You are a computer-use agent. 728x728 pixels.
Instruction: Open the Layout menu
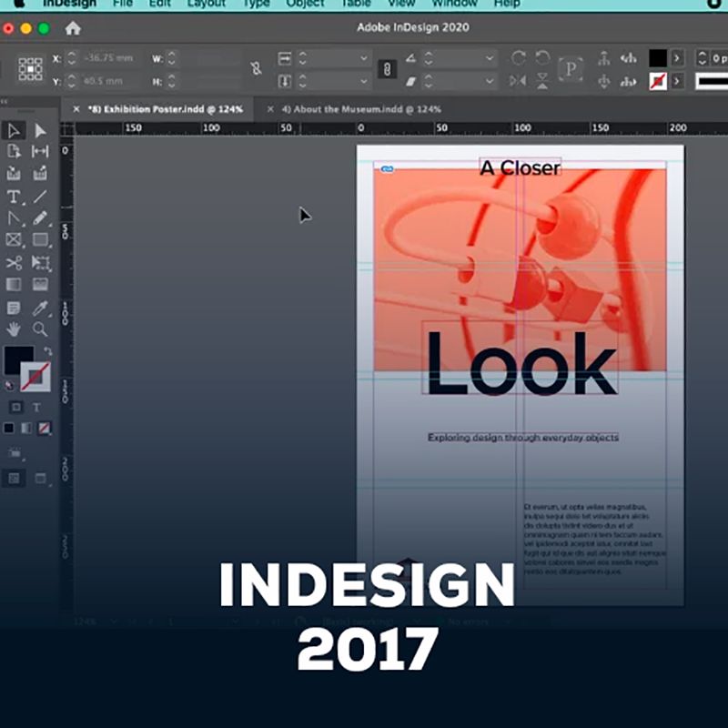click(x=206, y=4)
